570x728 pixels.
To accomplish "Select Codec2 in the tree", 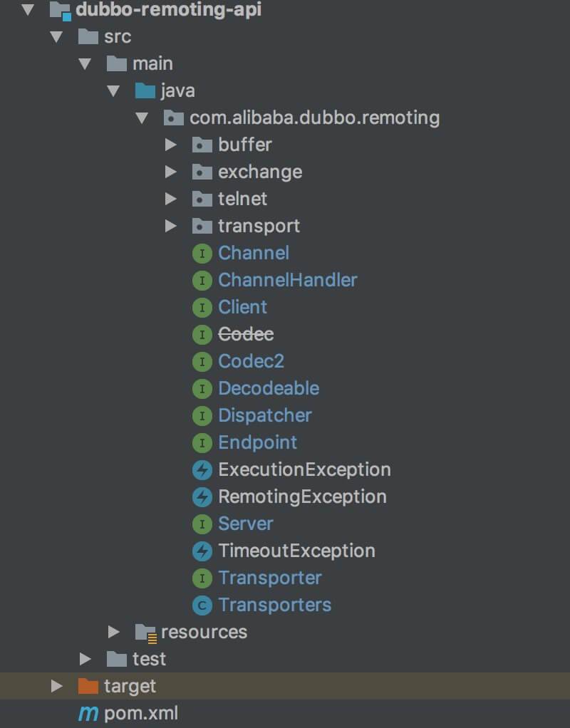I will (x=251, y=361).
